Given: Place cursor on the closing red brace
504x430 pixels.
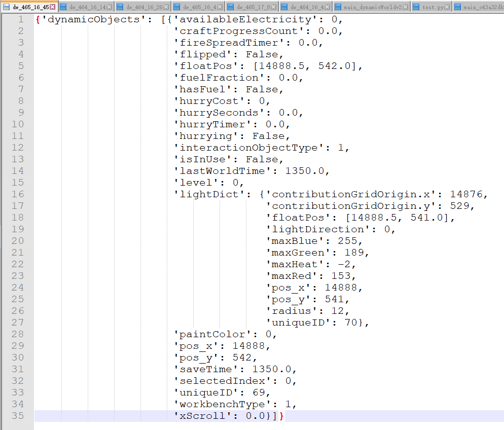Looking at the screenshot, I should tap(281, 416).
